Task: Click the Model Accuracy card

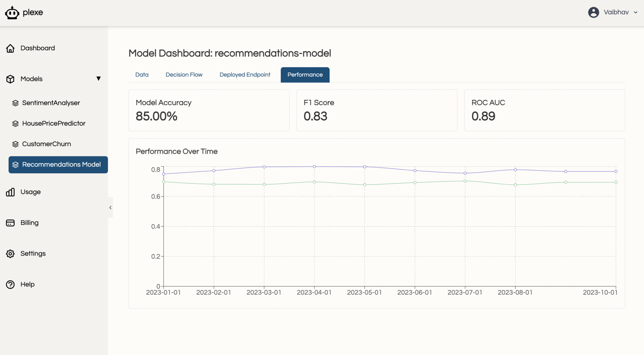Action: (x=209, y=110)
